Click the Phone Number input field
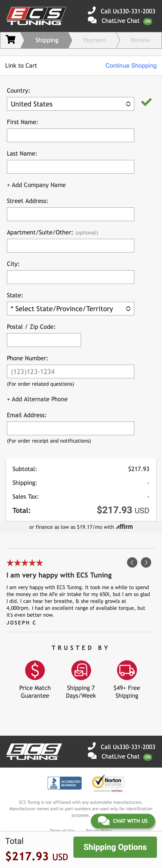 tap(71, 371)
